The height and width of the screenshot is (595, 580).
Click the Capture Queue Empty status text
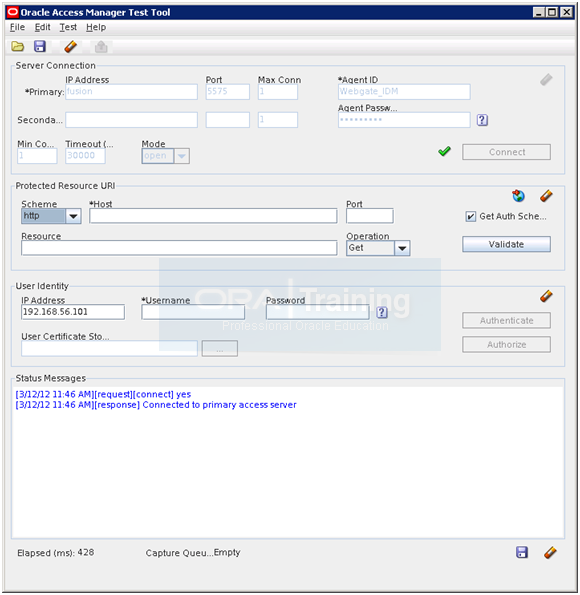193,552
